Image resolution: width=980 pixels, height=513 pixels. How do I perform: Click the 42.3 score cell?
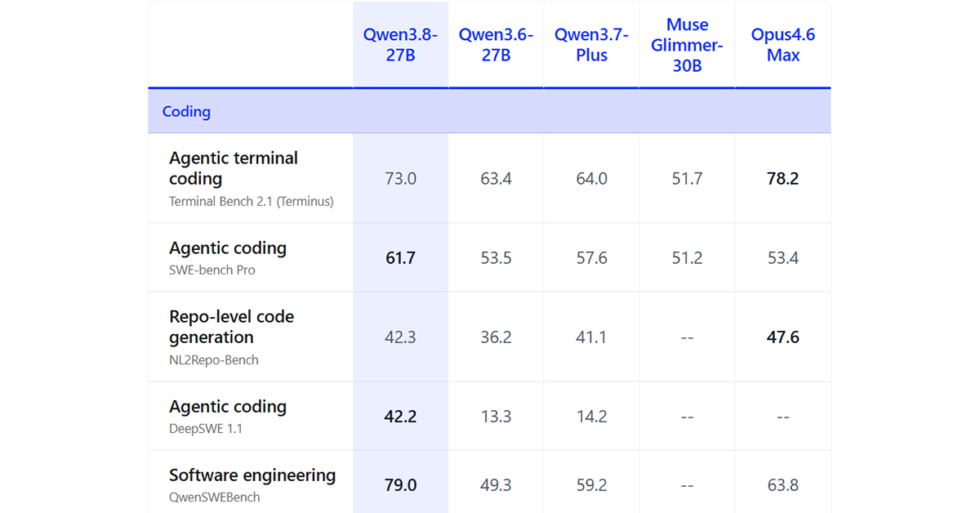400,337
